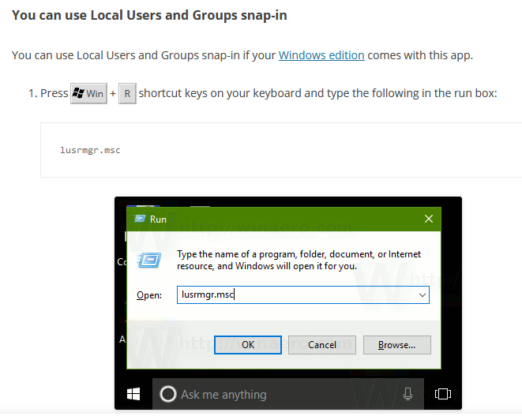Close the Run dialog with X

tap(428, 219)
